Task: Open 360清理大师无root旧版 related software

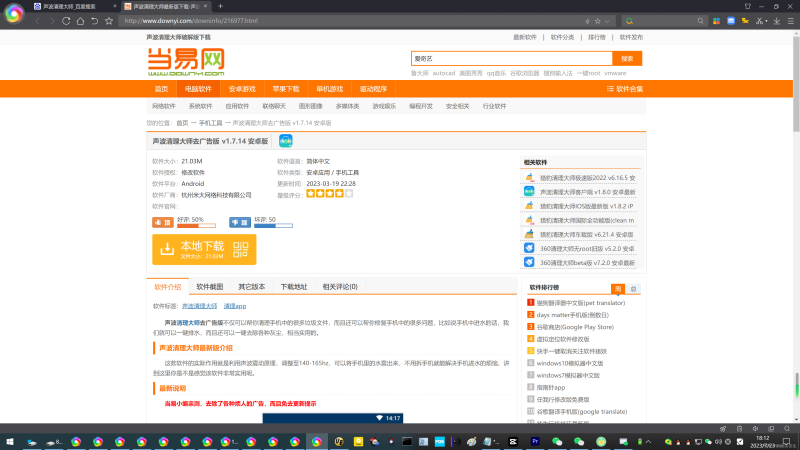Action: 587,248
